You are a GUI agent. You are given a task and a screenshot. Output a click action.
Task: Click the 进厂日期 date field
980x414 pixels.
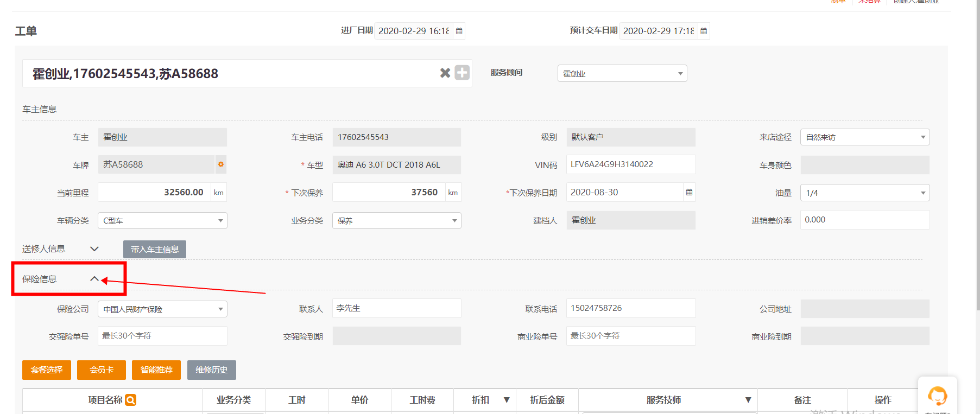pos(414,31)
